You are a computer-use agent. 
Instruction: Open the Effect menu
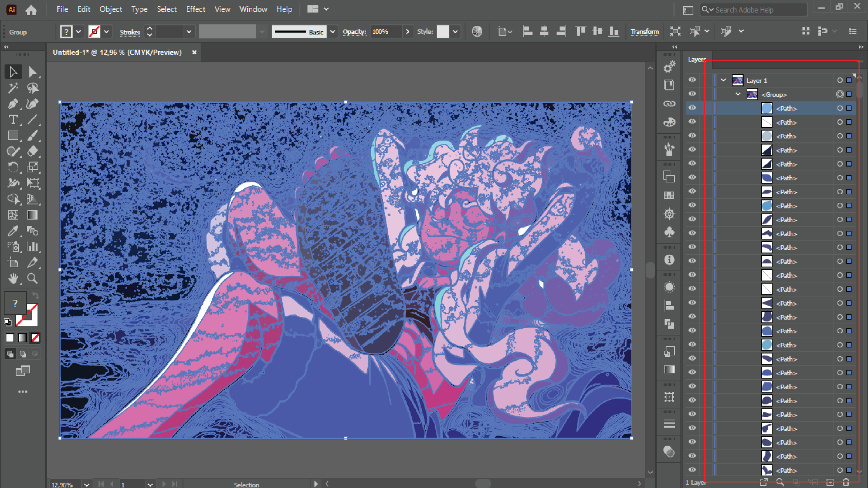point(195,9)
